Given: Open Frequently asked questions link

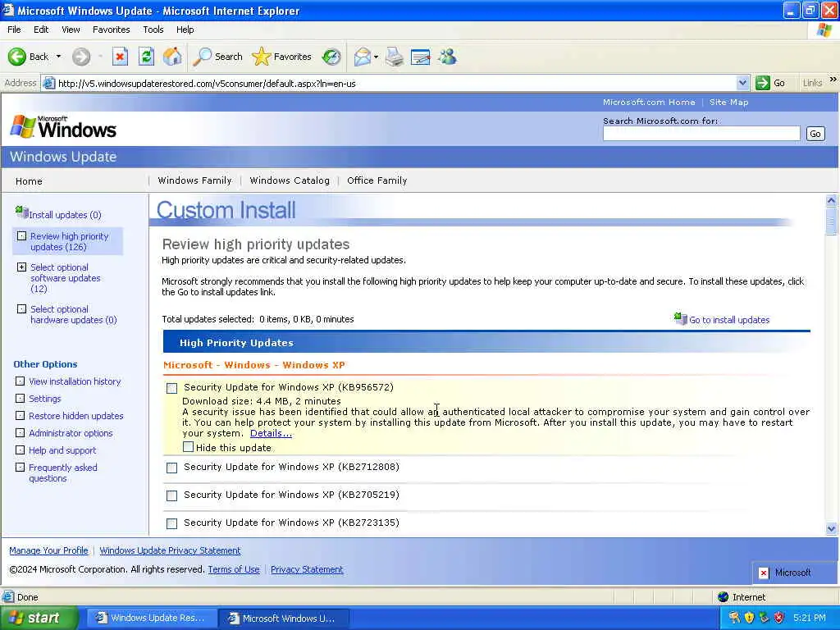Looking at the screenshot, I should click(x=63, y=472).
